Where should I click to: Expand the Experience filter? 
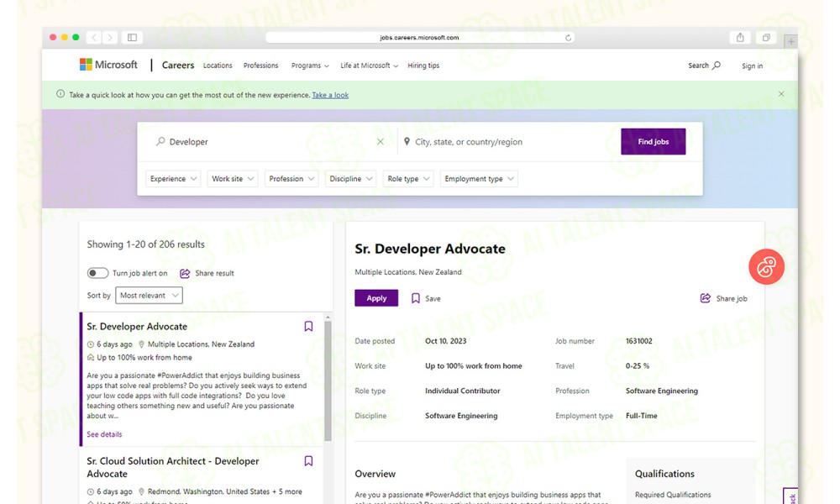(x=173, y=179)
